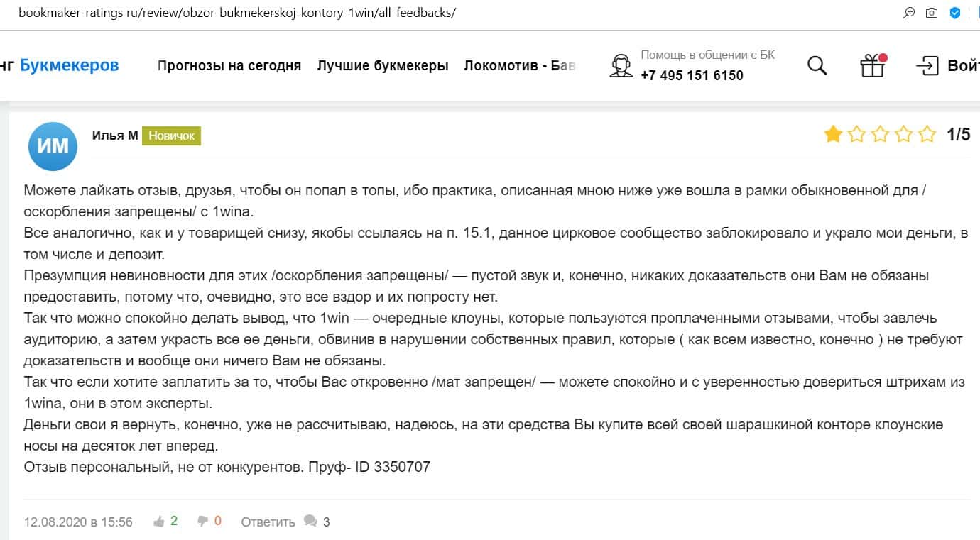Open the Прогнозы на сегодня menu
980x540 pixels.
pyautogui.click(x=229, y=66)
